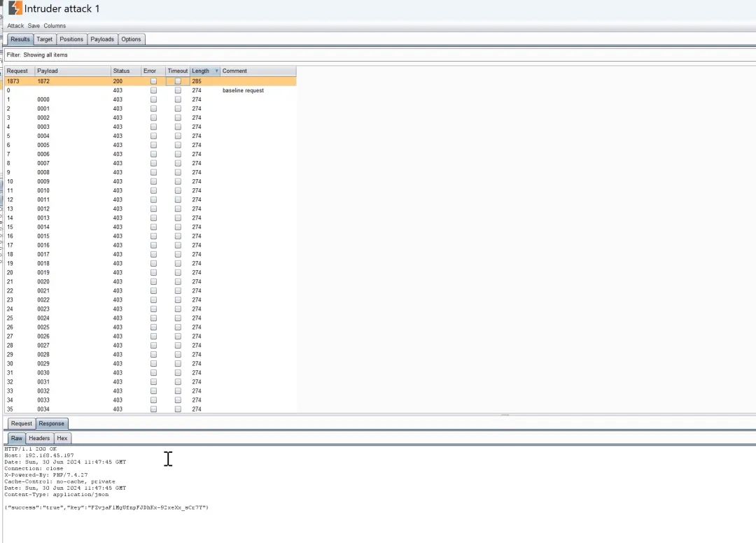Switch to the Hex view tab

tap(62, 439)
